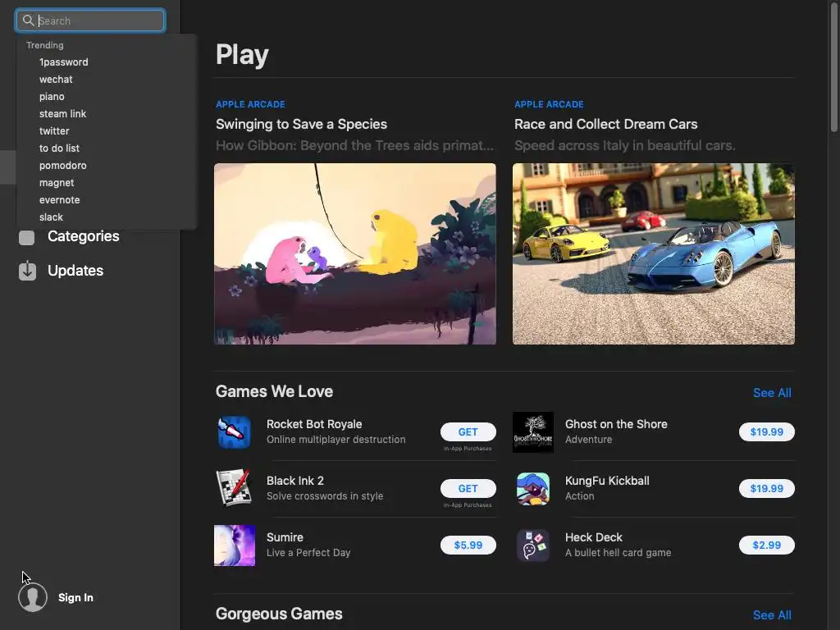This screenshot has height=630, width=840.
Task: Get Black Ink 2
Action: coord(468,488)
